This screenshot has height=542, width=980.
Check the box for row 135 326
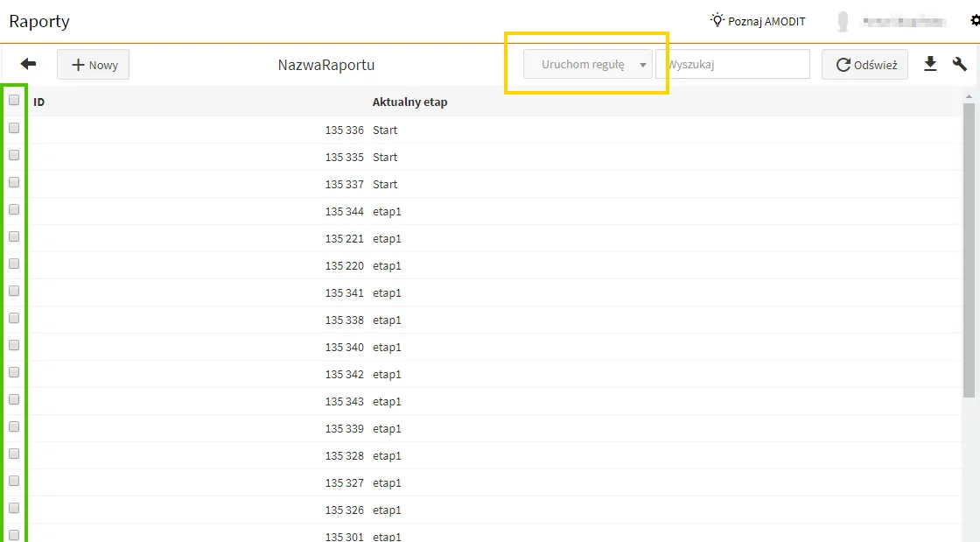pos(14,508)
